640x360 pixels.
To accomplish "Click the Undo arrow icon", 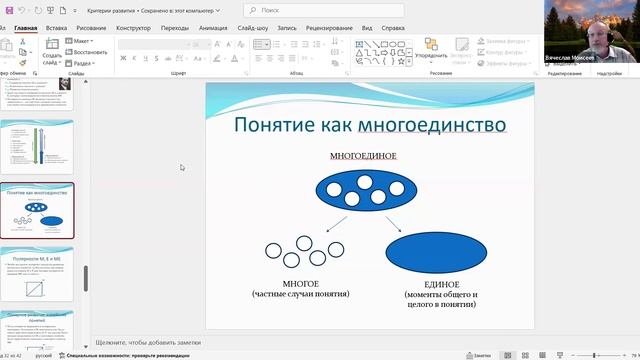I will (22, 10).
